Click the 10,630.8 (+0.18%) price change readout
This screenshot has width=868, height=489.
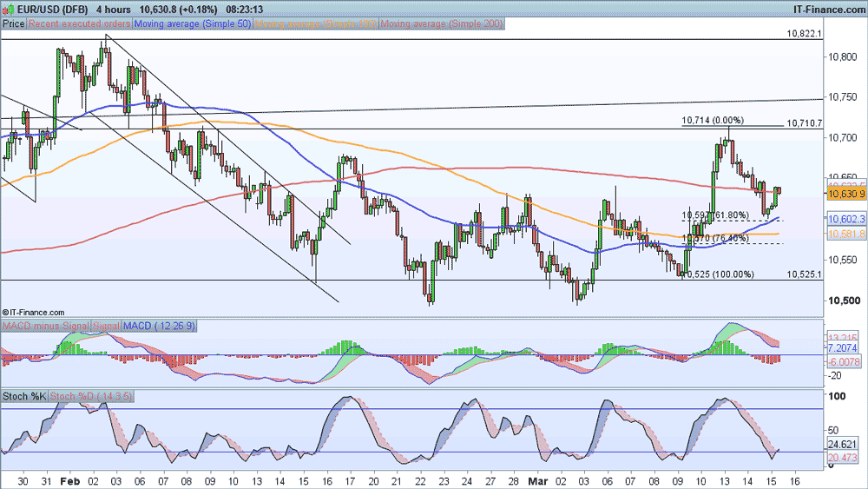coord(178,10)
